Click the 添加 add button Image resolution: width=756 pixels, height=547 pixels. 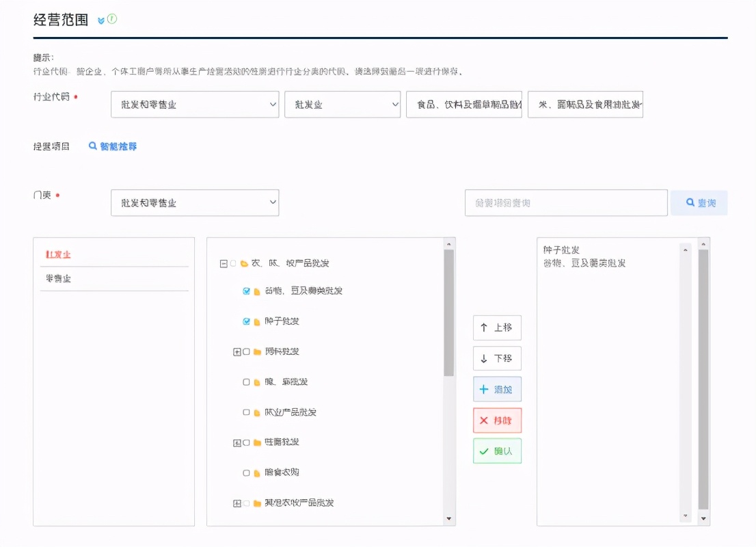tap(497, 389)
